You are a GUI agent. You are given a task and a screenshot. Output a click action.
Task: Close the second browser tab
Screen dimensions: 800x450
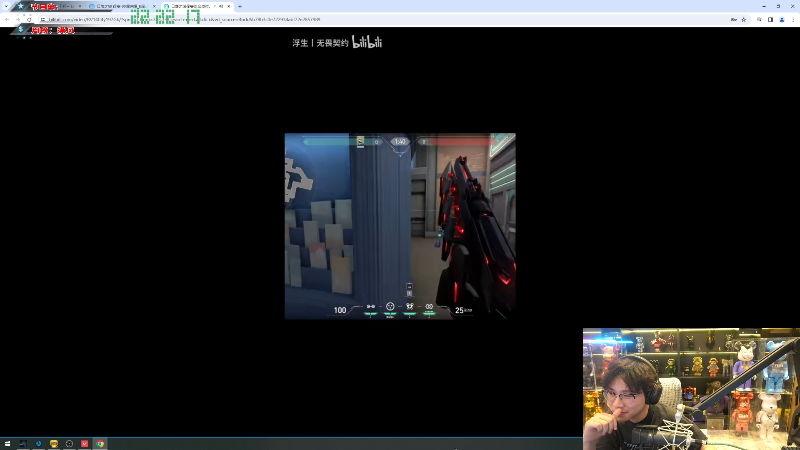[154, 6]
